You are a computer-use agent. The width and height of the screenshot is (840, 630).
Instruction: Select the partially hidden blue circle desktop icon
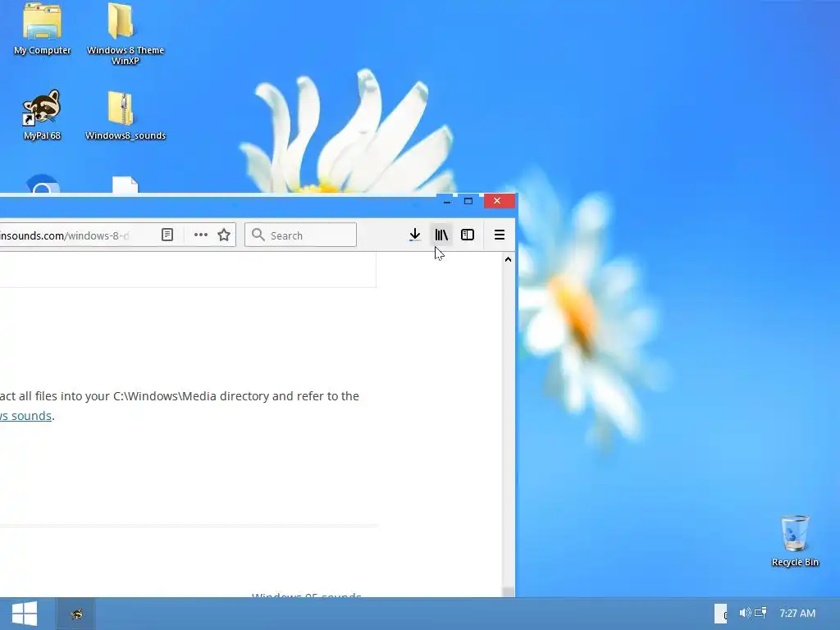click(43, 183)
